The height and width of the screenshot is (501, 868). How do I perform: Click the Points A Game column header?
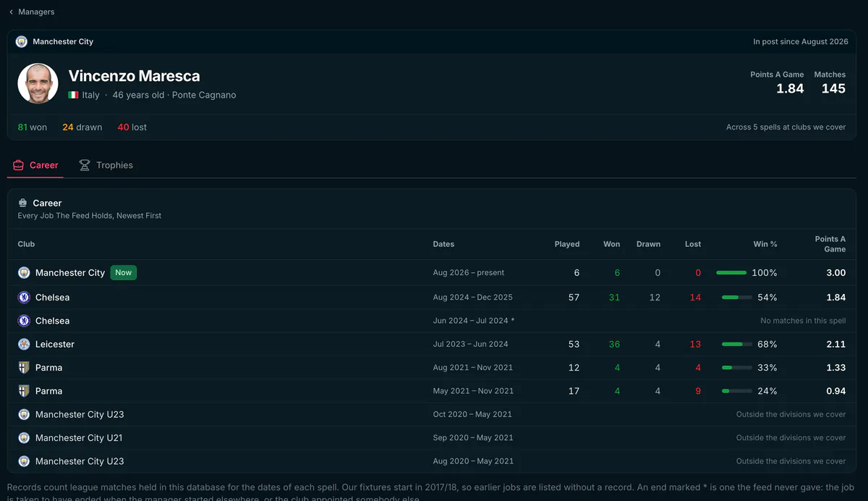point(830,244)
